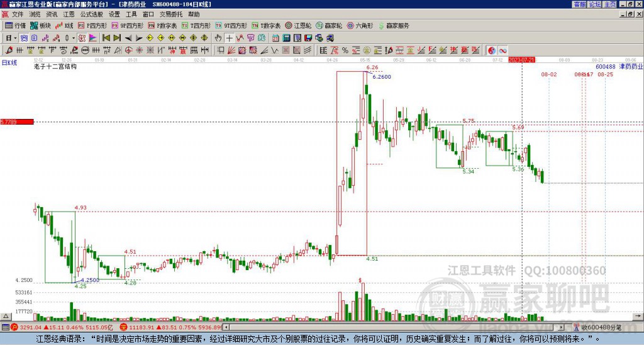Screen dimensions: 644x345
Task: Click the highlighted 2023-07-21 date marker
Action: point(521,60)
